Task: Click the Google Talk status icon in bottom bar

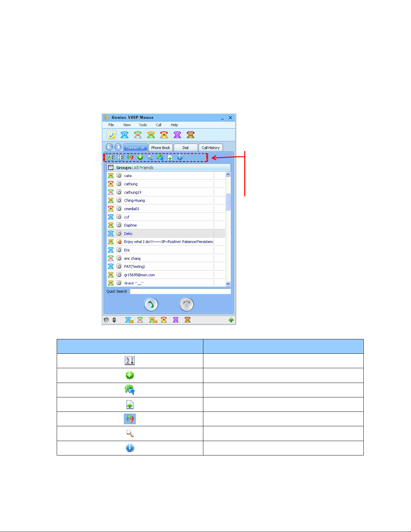Action: 140,320
